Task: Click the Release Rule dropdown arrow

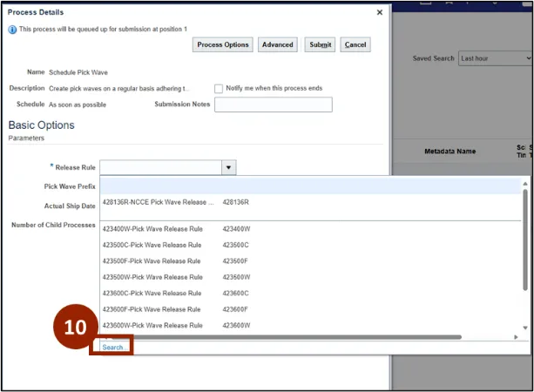Action: coord(227,167)
